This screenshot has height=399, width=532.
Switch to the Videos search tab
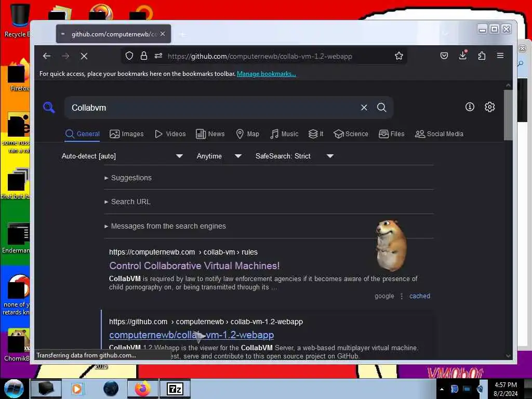[x=170, y=134]
